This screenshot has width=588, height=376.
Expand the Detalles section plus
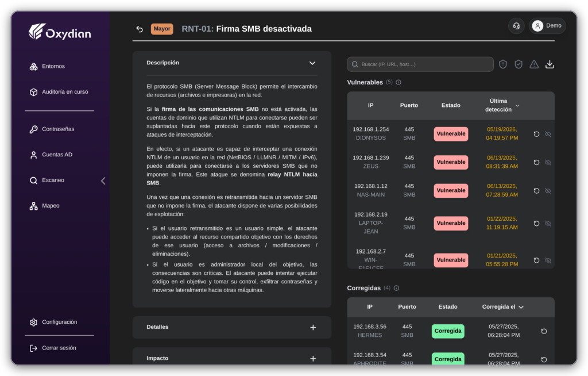(313, 328)
